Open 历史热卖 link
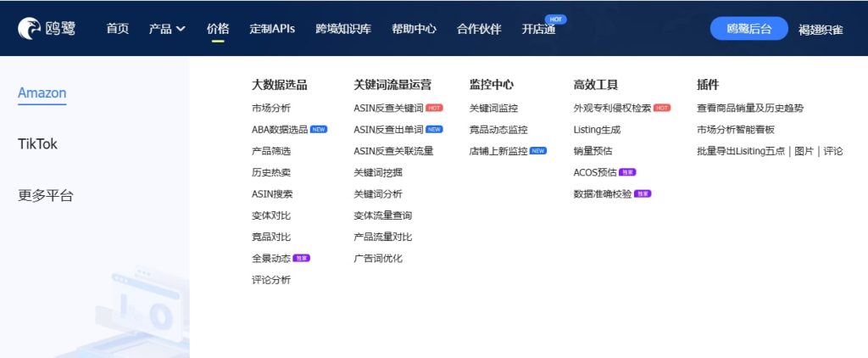 [x=270, y=172]
